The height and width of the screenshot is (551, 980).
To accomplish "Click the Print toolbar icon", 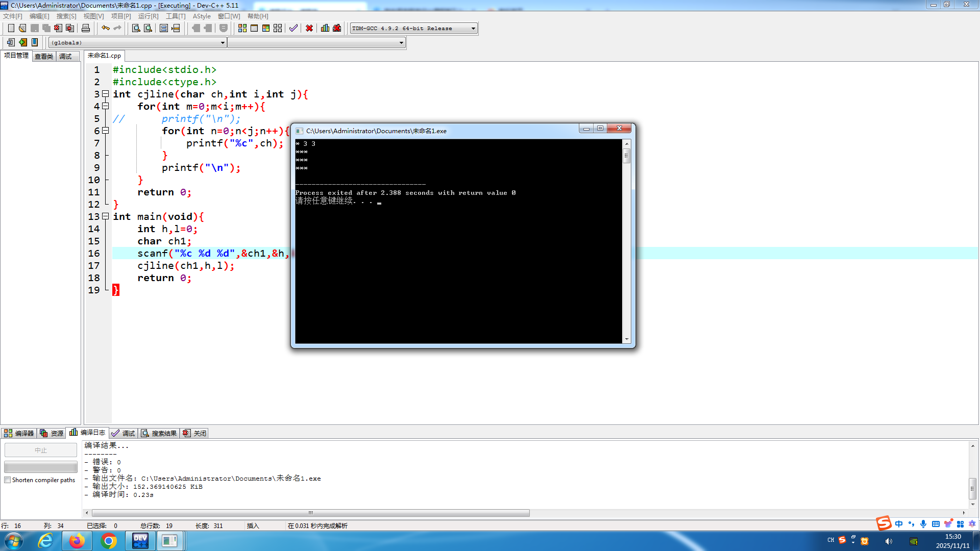I will [86, 28].
